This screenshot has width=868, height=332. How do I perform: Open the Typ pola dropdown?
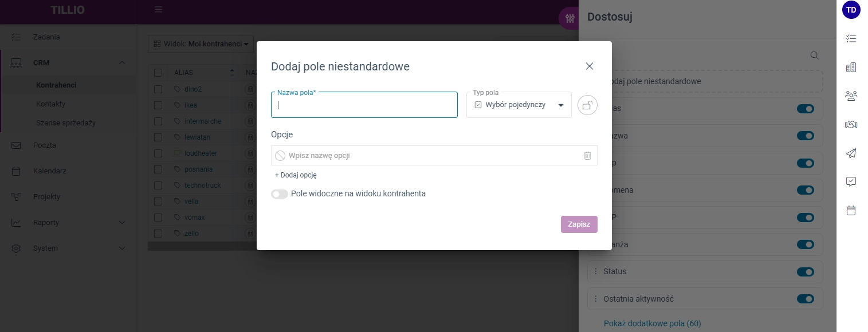click(x=519, y=105)
